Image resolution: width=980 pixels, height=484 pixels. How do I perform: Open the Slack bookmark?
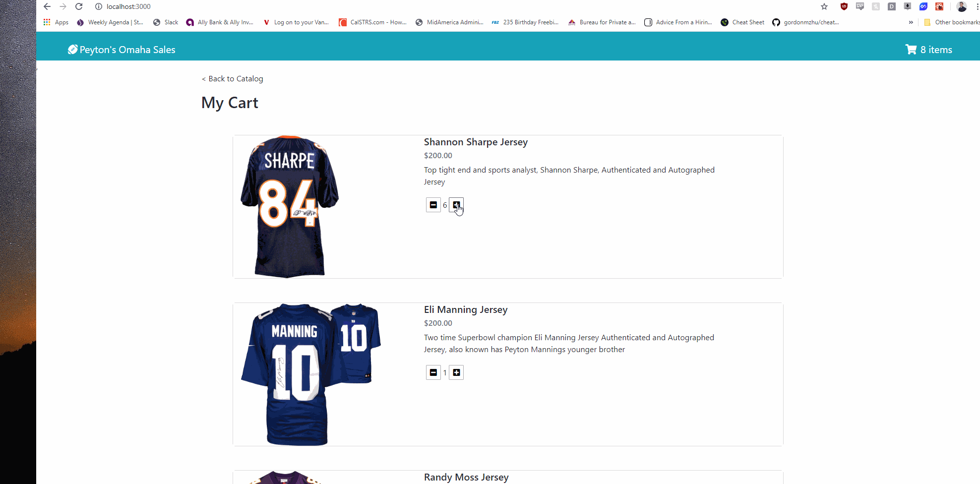(x=166, y=22)
